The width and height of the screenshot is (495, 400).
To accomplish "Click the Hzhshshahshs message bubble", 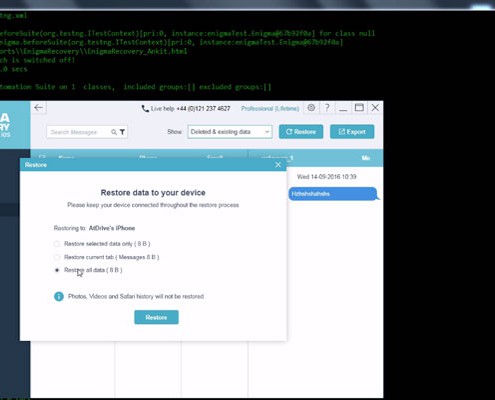I will (334, 194).
